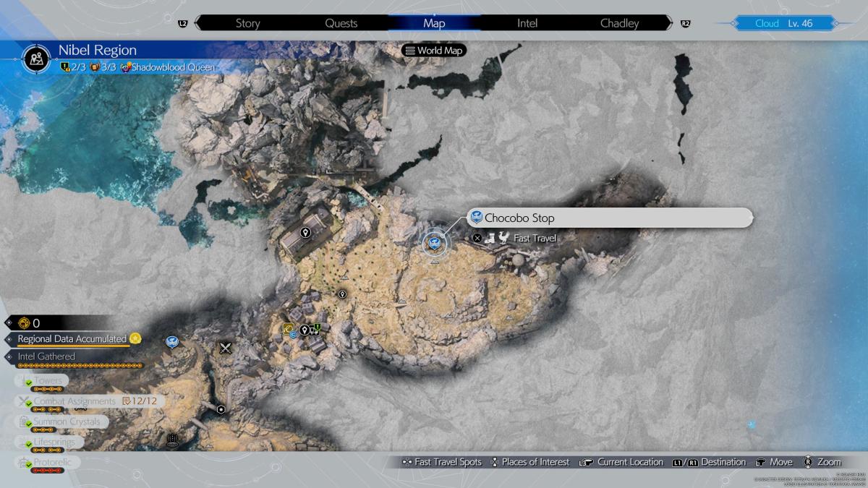Select the Map tab
The image size is (868, 488).
434,23
